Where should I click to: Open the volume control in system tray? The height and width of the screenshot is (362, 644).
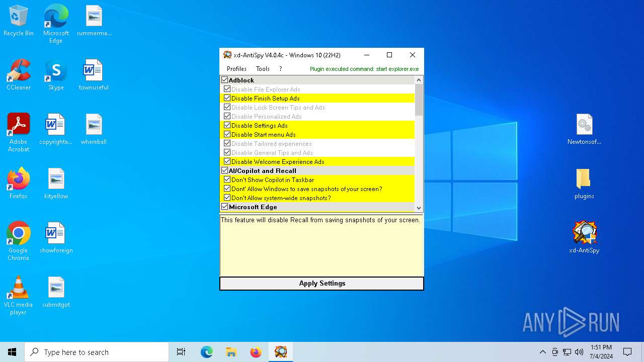pyautogui.click(x=579, y=352)
